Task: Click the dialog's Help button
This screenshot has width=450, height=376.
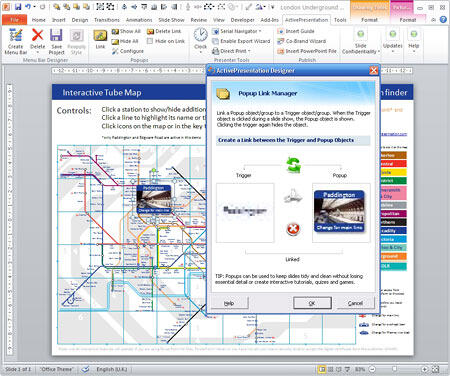Action: pyautogui.click(x=229, y=303)
